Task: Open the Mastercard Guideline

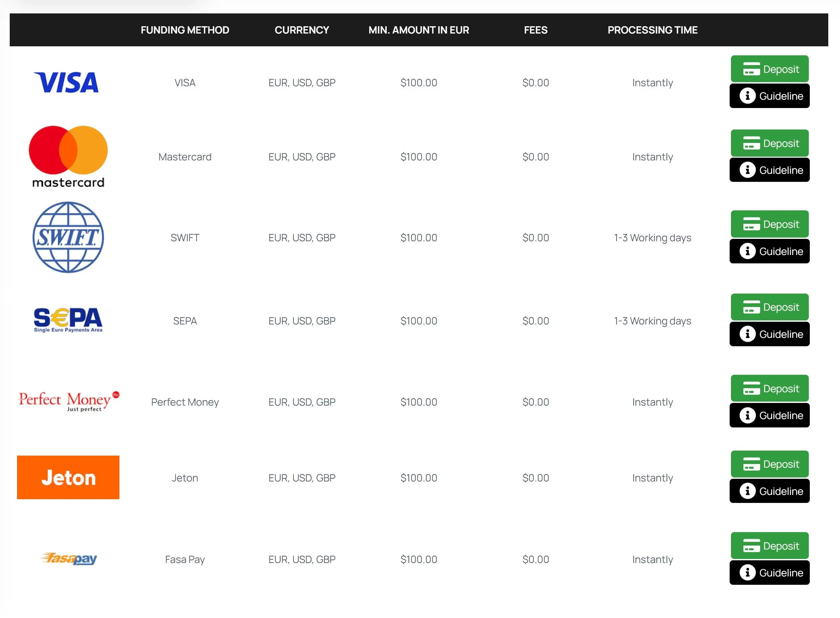Action: click(x=770, y=170)
